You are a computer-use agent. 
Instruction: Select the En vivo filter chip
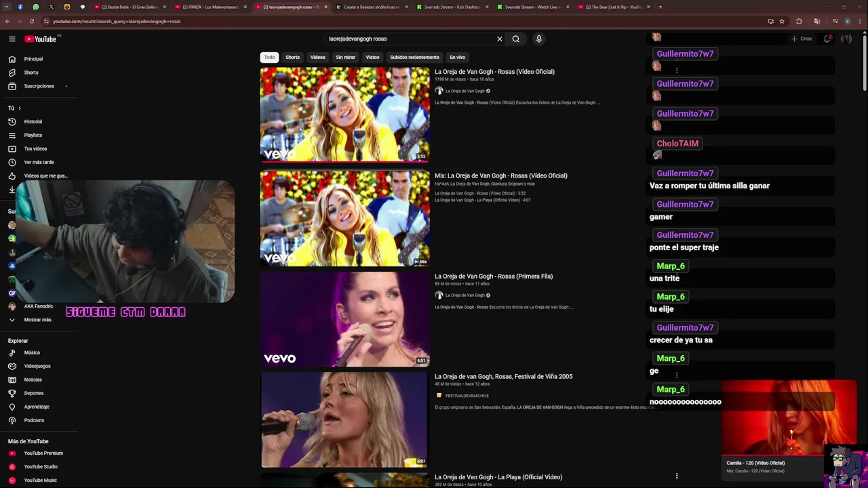[x=458, y=57]
